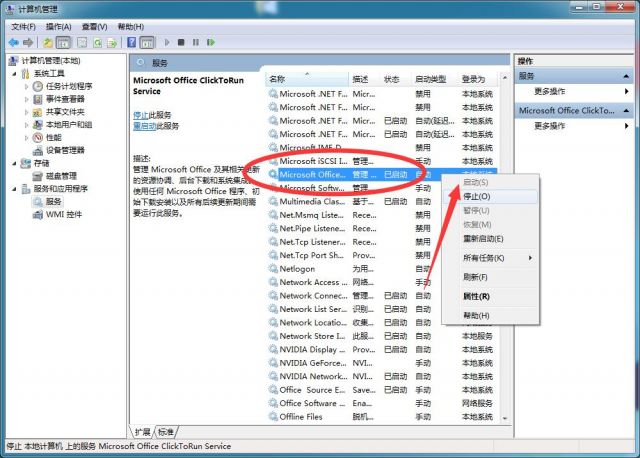Screen dimensions: 640x458
Task: Click the Forward arrow toolbar icon
Action: (28, 42)
